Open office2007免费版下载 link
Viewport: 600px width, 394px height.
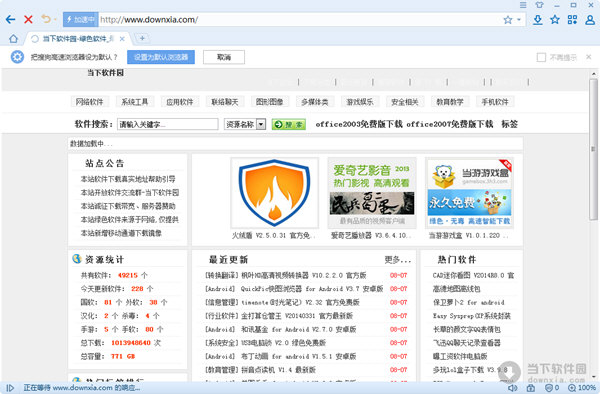(450, 124)
